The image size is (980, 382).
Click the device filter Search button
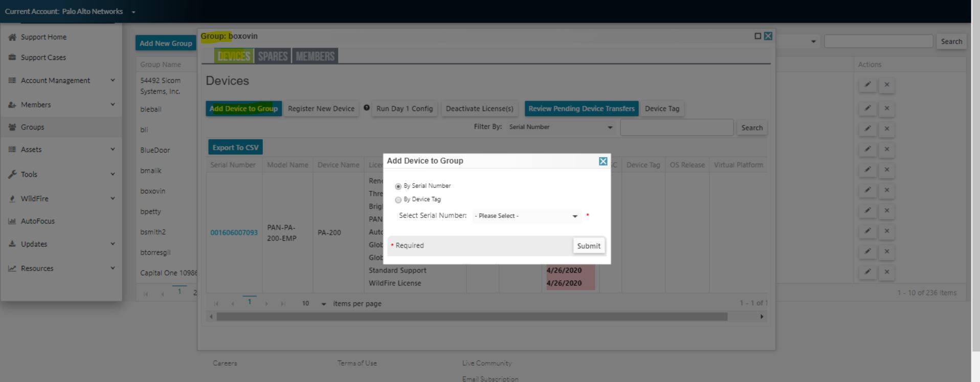point(752,128)
